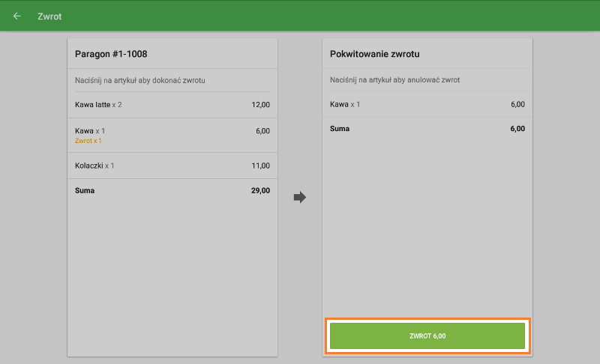Select Kawa latte x 2 for refund

(x=172, y=105)
